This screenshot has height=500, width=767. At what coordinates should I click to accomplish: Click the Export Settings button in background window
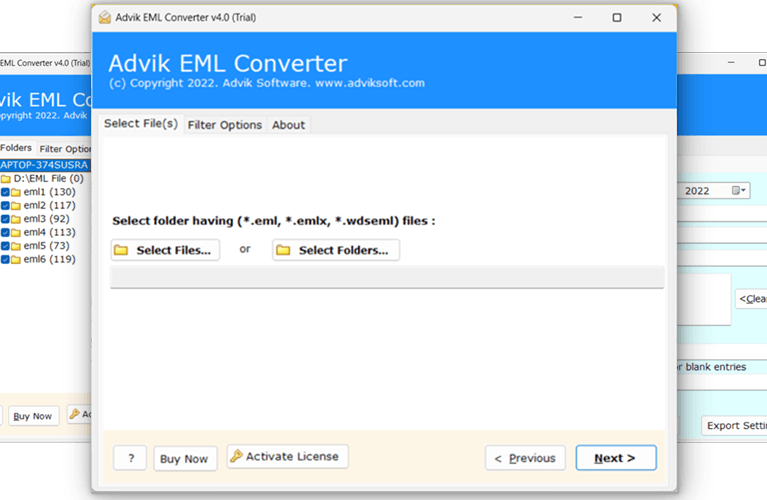point(735,425)
